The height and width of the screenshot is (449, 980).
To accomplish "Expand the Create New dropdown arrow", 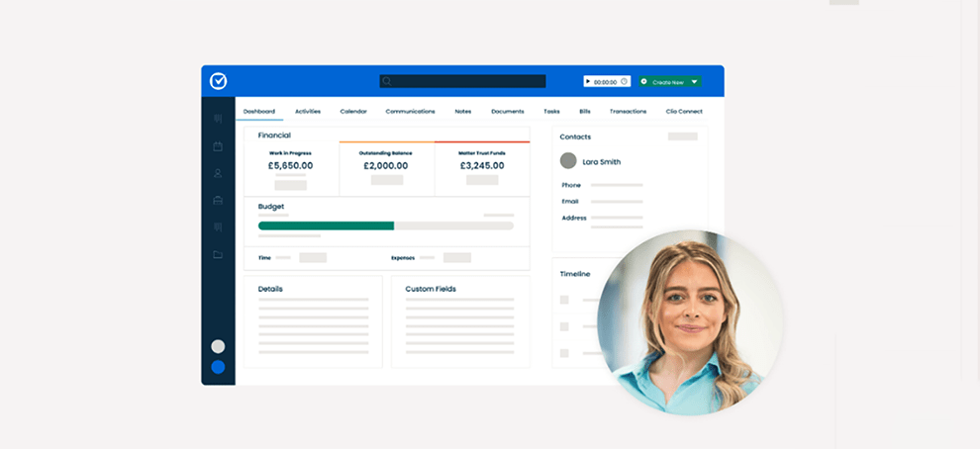I will click(694, 82).
